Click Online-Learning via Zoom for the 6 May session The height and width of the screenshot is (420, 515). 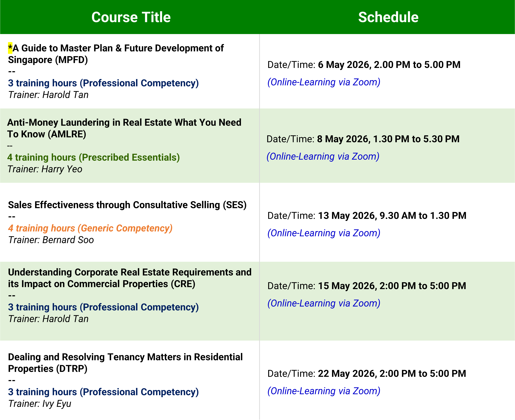click(324, 82)
